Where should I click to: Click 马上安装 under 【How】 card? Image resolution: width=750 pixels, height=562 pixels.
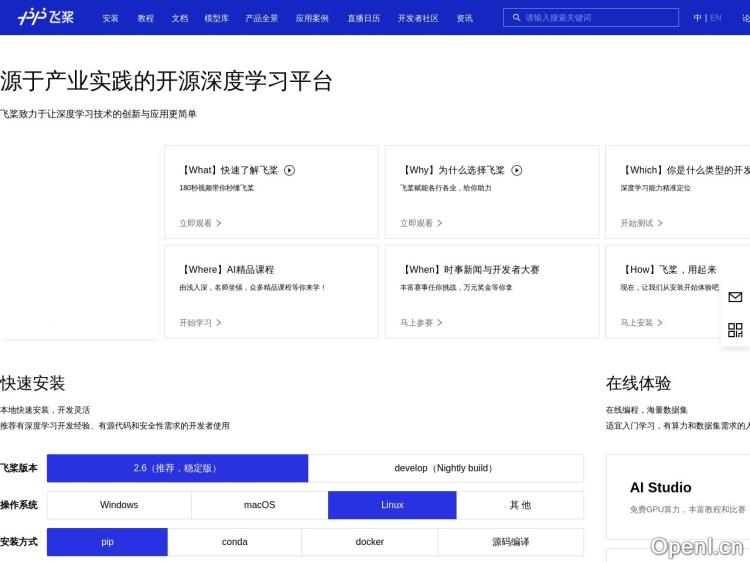[x=641, y=322]
